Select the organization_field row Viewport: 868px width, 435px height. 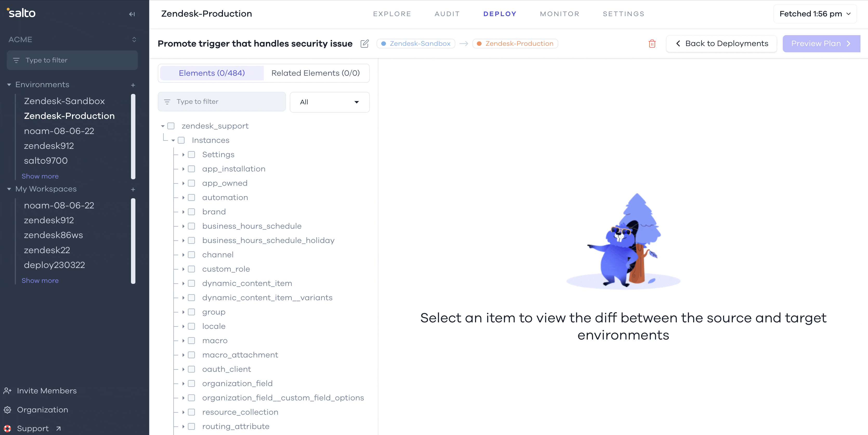(x=237, y=383)
